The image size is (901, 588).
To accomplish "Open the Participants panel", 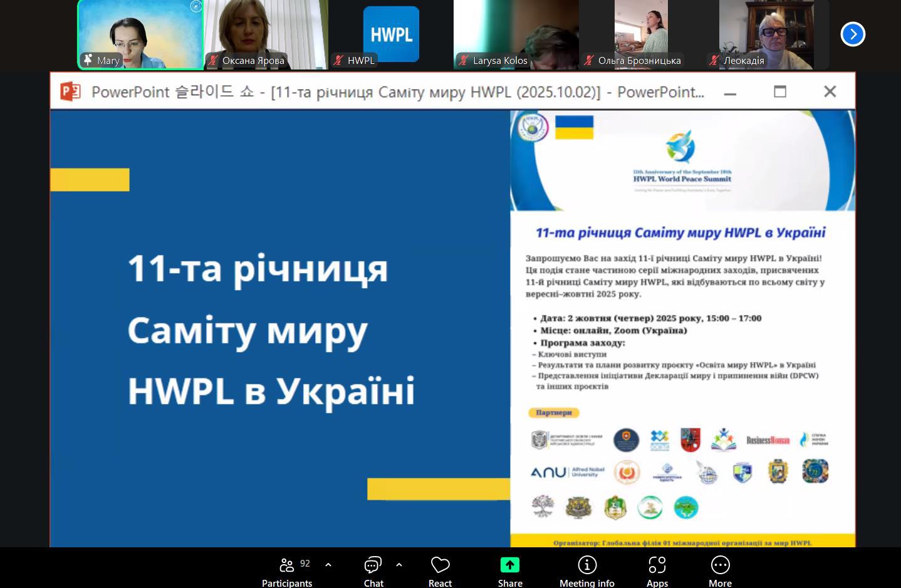I will click(287, 571).
